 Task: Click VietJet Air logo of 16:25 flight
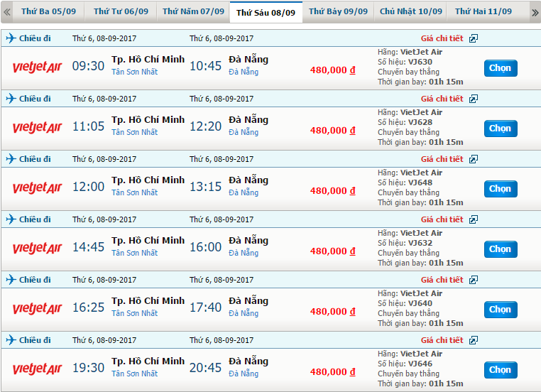tap(37, 308)
